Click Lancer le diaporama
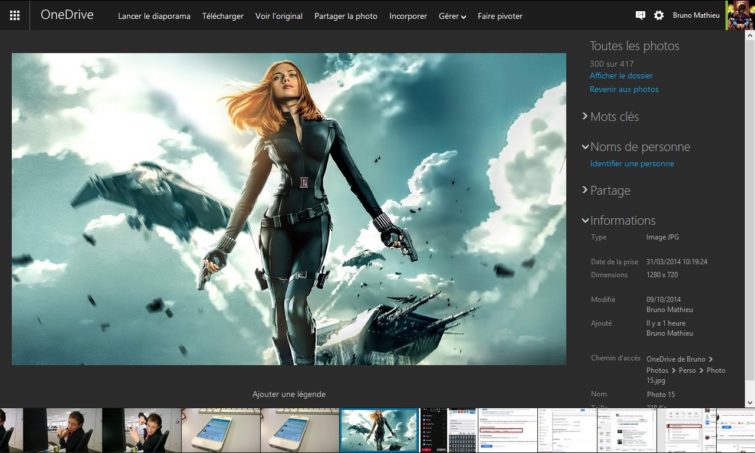 [154, 16]
